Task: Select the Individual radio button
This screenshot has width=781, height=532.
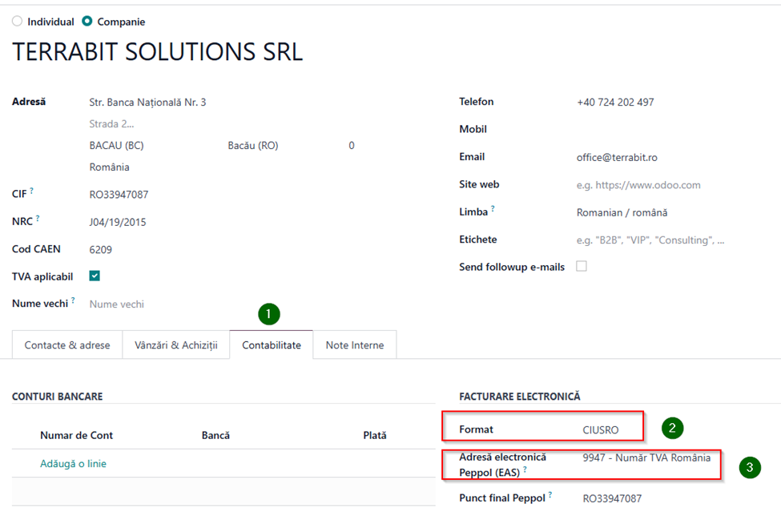Action: 18,22
